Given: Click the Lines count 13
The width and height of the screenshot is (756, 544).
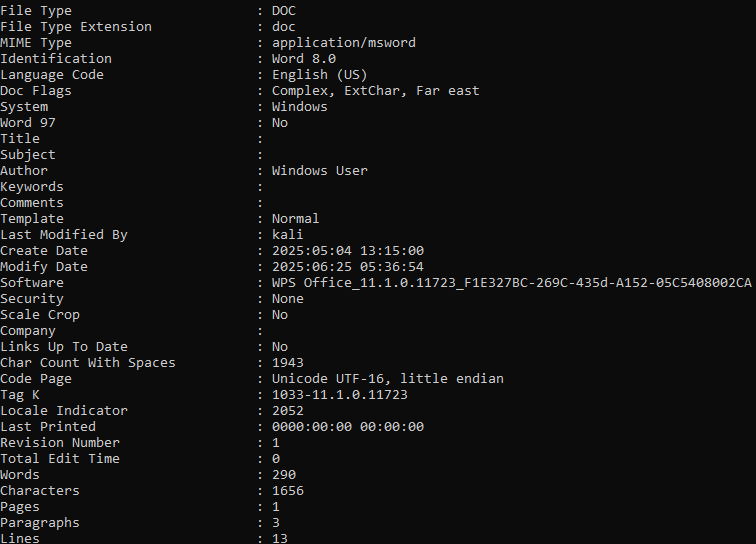Looking at the screenshot, I should pos(280,538).
